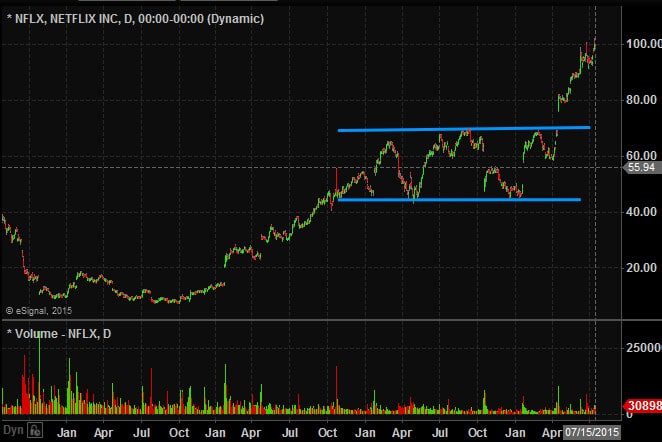The height and width of the screenshot is (442, 662).
Task: Click the red 30898 volume value tag
Action: [643, 406]
